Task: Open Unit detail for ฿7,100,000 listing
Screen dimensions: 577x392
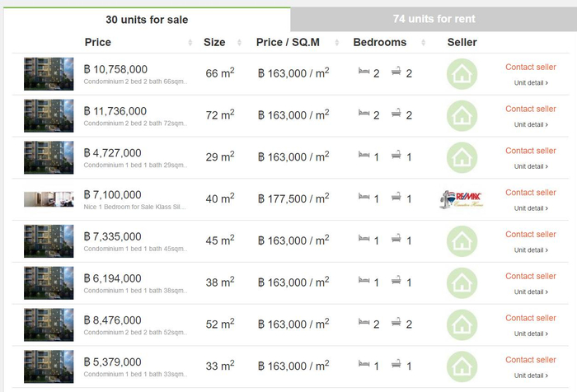Action: 531,208
